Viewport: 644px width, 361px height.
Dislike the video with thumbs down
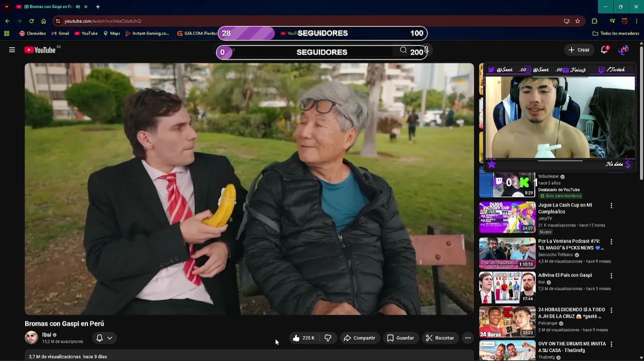(328, 338)
